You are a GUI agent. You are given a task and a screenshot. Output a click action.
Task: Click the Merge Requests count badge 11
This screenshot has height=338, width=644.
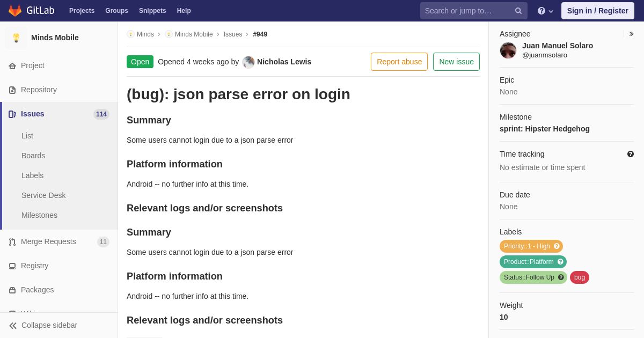pos(103,242)
